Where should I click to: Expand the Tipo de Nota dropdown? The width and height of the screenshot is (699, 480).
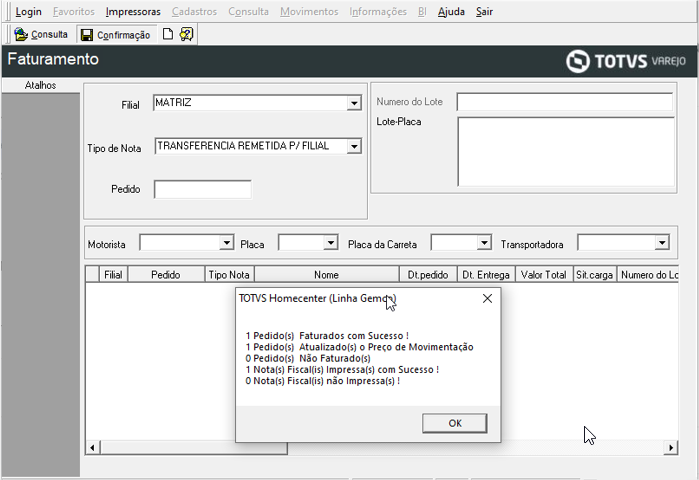coord(354,146)
